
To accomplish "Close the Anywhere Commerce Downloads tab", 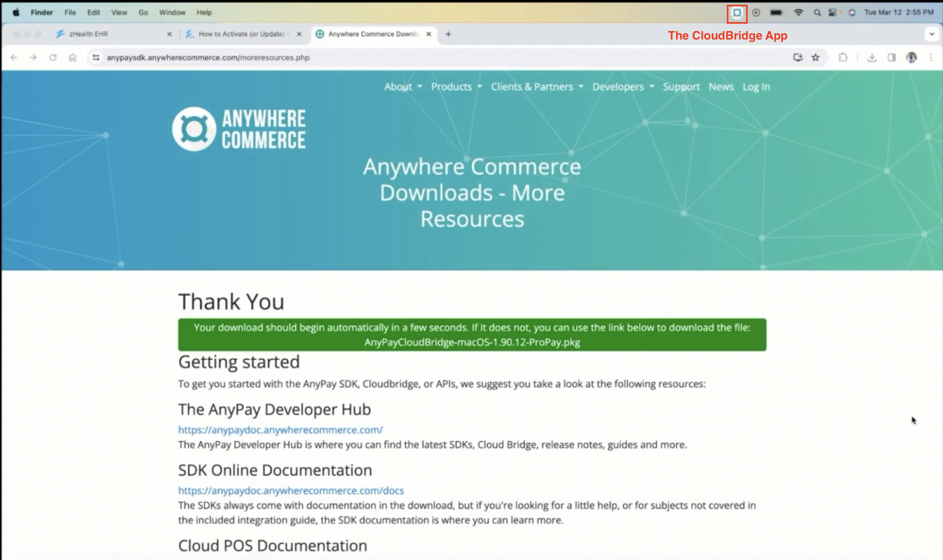I will [429, 34].
